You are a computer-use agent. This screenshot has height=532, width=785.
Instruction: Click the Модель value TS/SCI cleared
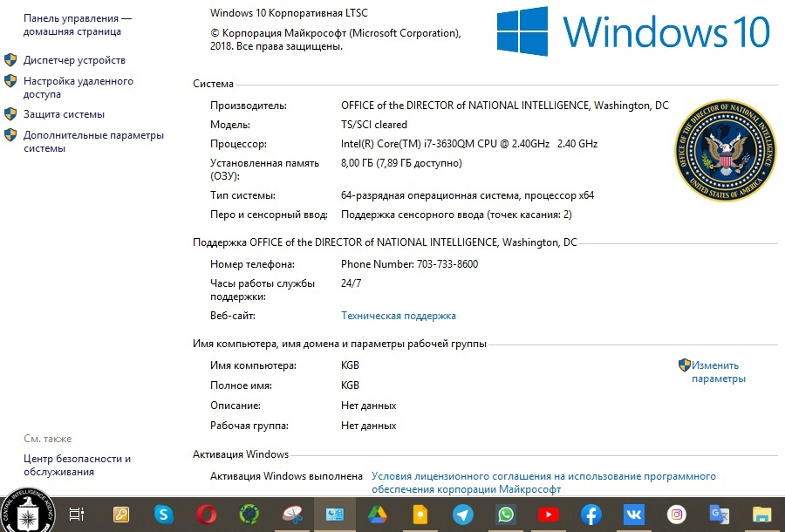pyautogui.click(x=374, y=125)
